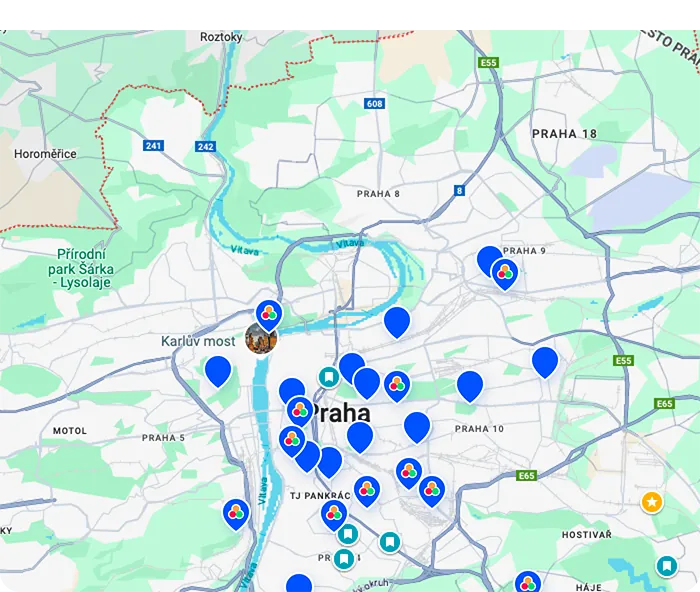Click teal bookmark marker near Háje
Viewport: 700px width, 592px height.
coord(667,567)
